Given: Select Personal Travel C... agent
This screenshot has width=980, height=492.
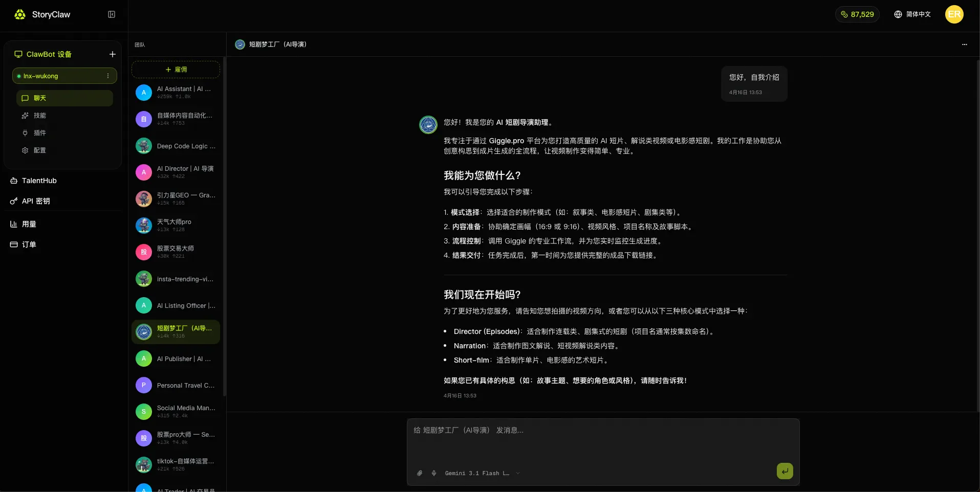Looking at the screenshot, I should coord(176,385).
